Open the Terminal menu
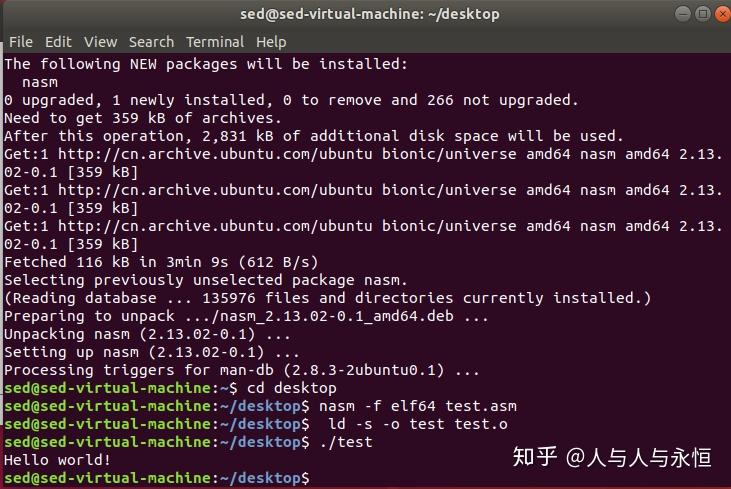Image resolution: width=731 pixels, height=489 pixels. (x=215, y=42)
